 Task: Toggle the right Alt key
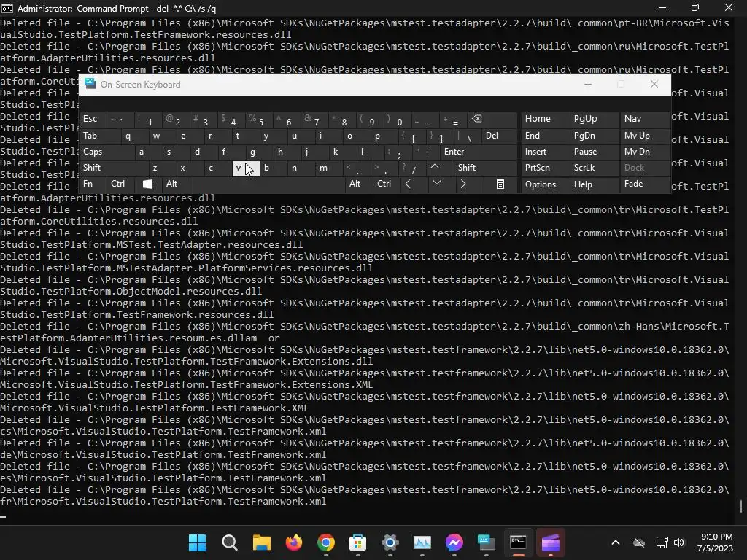point(360,184)
